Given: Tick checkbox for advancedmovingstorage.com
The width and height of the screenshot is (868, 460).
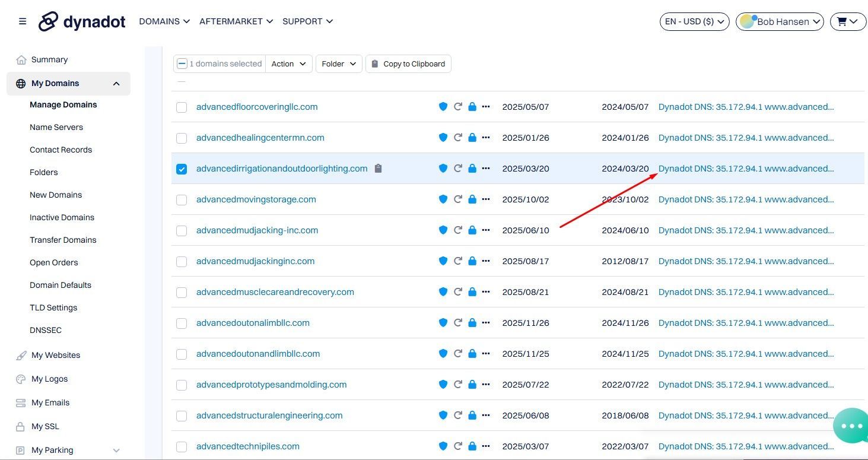Looking at the screenshot, I should pos(182,200).
